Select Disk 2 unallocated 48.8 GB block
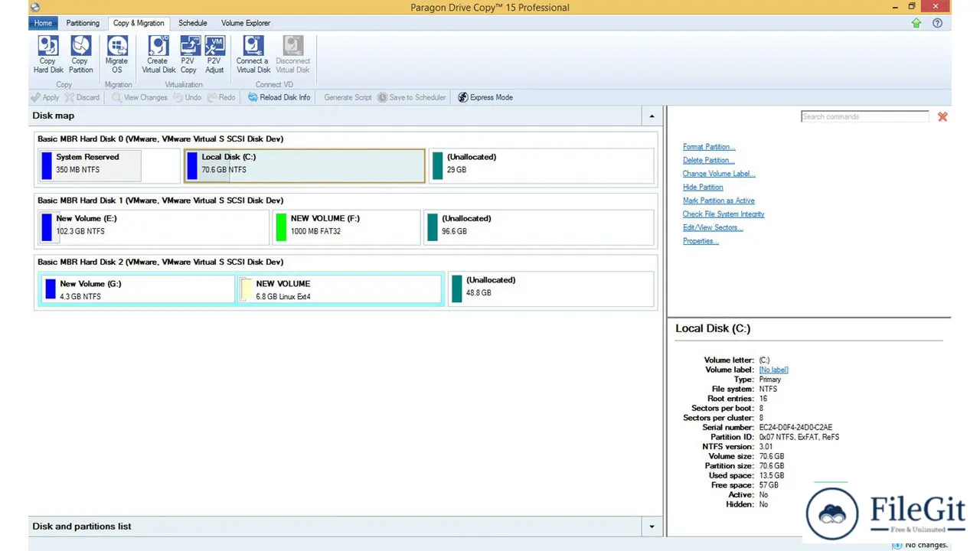Viewport: 980px width, 551px height. (551, 289)
